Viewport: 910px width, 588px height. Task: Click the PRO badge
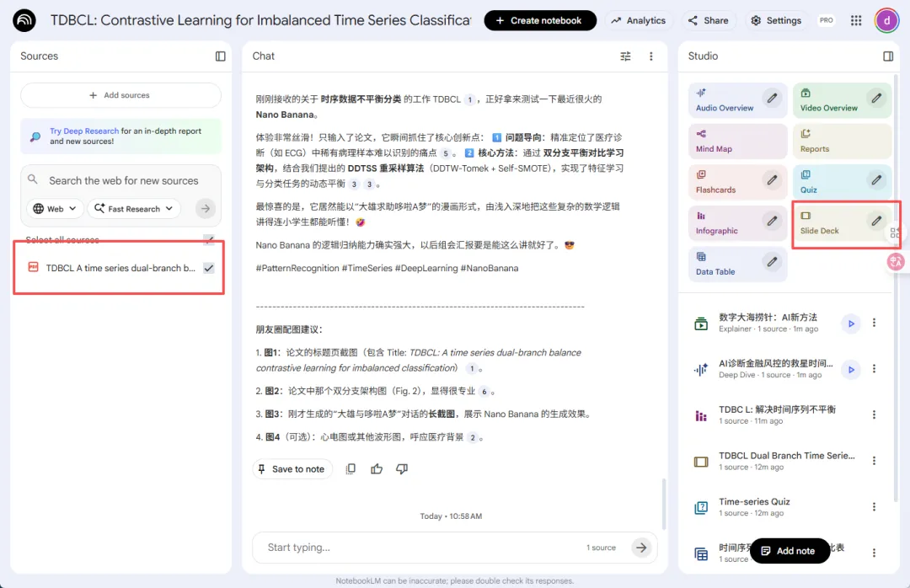click(827, 20)
